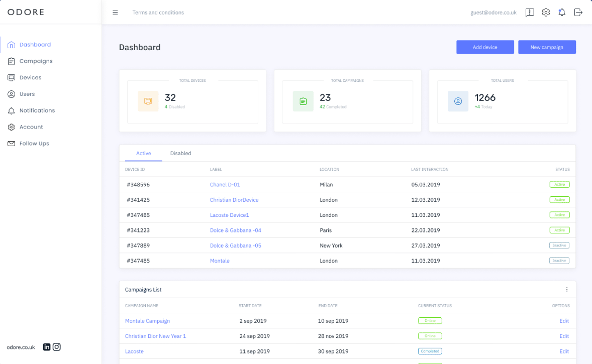The image size is (592, 364).
Task: Toggle the hamburger menu icon
Action: point(115,13)
